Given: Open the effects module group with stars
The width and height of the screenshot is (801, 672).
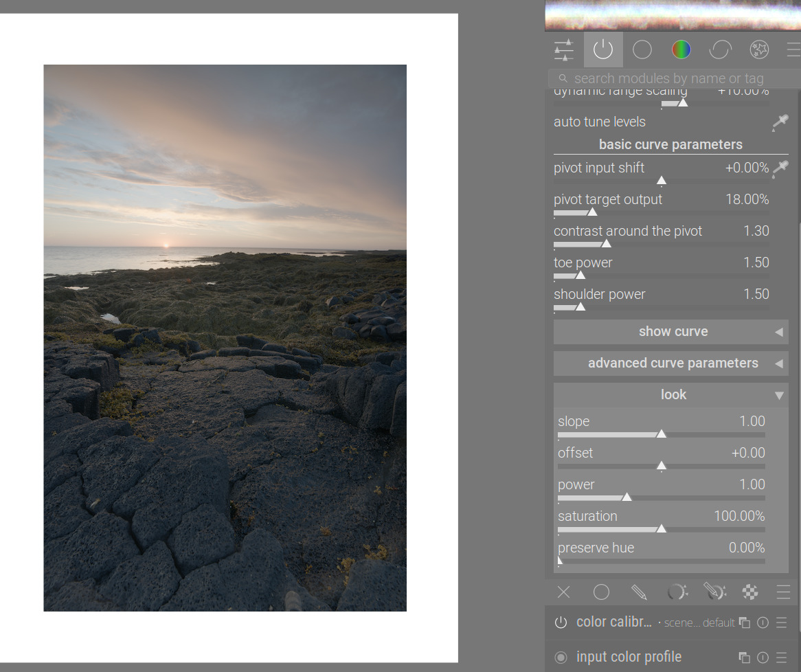Looking at the screenshot, I should (x=759, y=49).
